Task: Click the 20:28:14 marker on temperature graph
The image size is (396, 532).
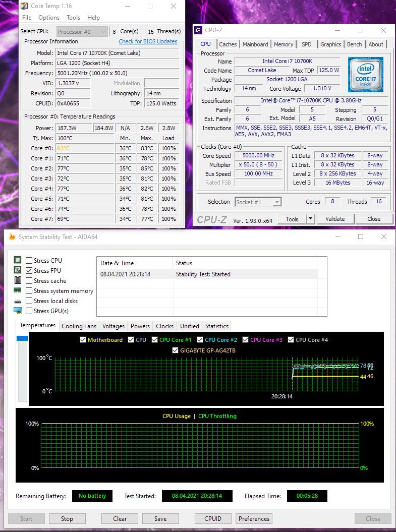Action: (x=281, y=396)
